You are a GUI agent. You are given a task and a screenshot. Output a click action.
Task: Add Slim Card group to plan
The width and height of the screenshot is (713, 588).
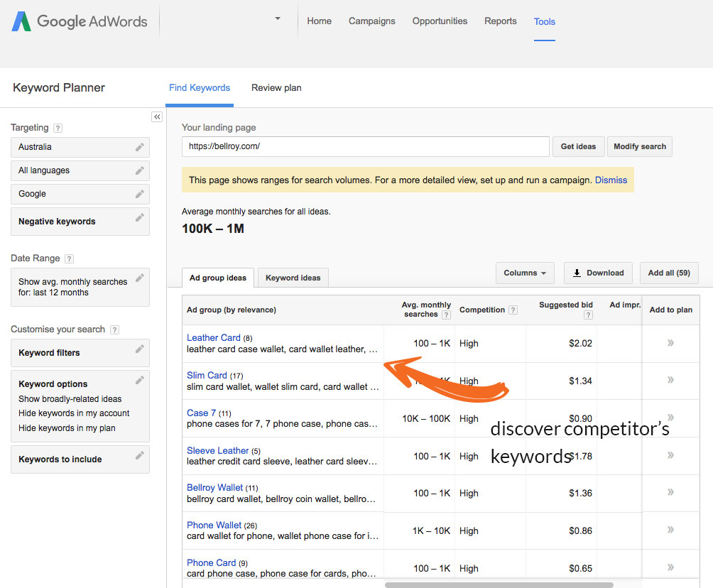670,380
